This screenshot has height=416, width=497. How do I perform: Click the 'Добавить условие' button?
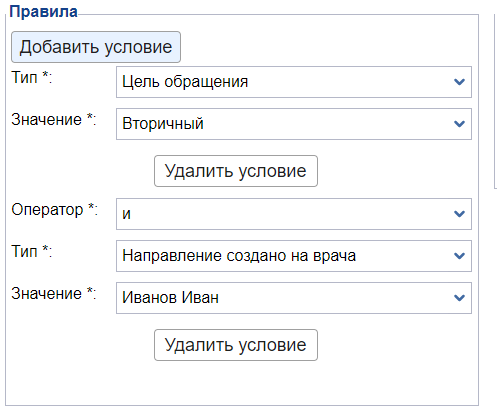click(x=96, y=47)
